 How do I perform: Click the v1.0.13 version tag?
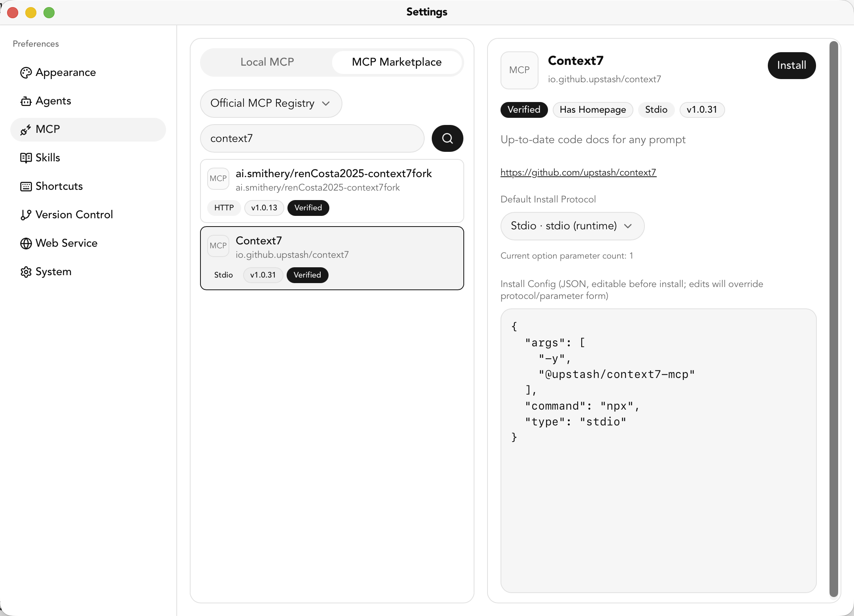tap(264, 208)
